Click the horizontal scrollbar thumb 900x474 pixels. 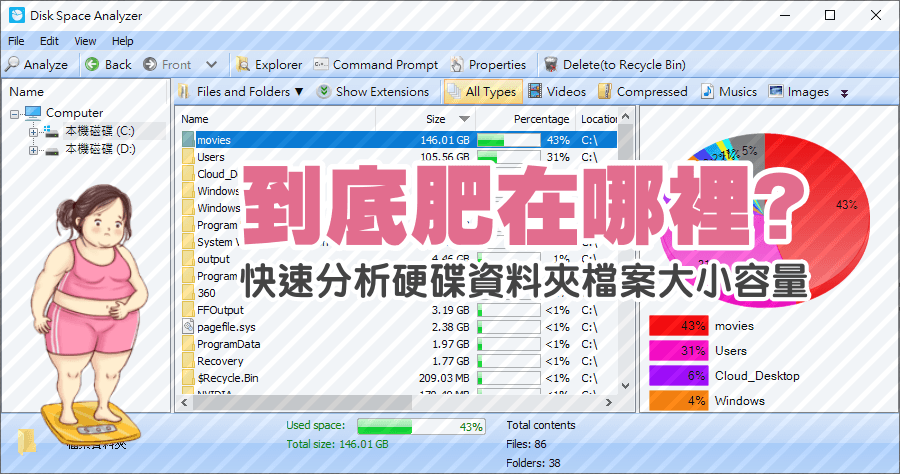[302, 403]
